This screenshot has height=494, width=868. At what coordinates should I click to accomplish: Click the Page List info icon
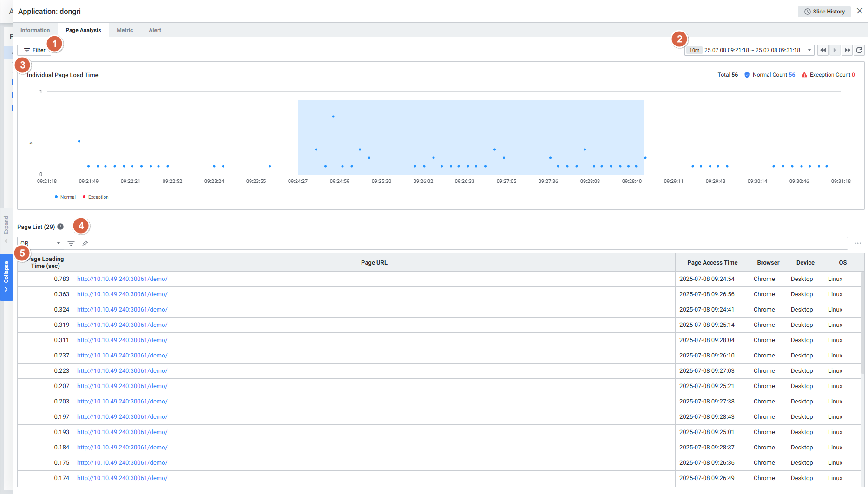pyautogui.click(x=60, y=227)
